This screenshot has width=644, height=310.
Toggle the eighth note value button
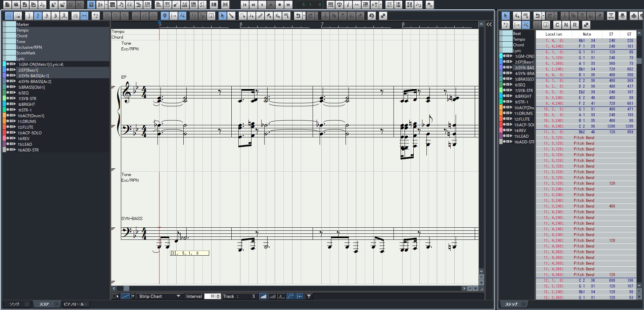click(x=38, y=15)
